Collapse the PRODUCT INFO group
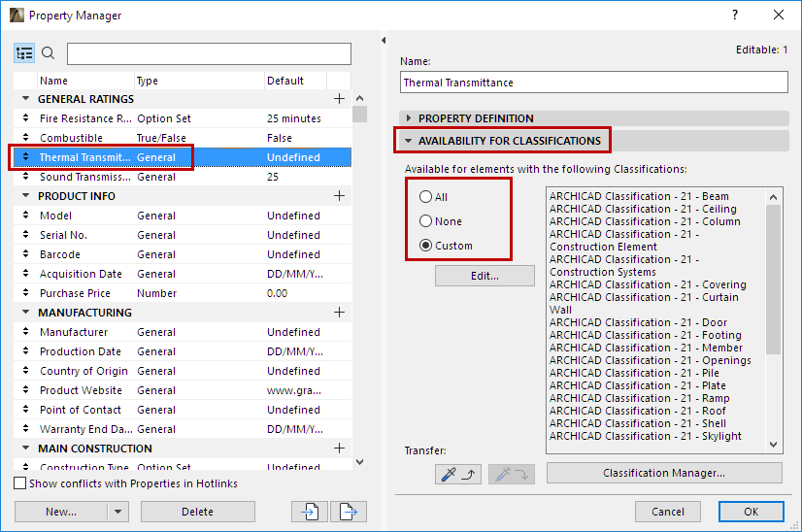The height and width of the screenshot is (532, 802). (25, 196)
